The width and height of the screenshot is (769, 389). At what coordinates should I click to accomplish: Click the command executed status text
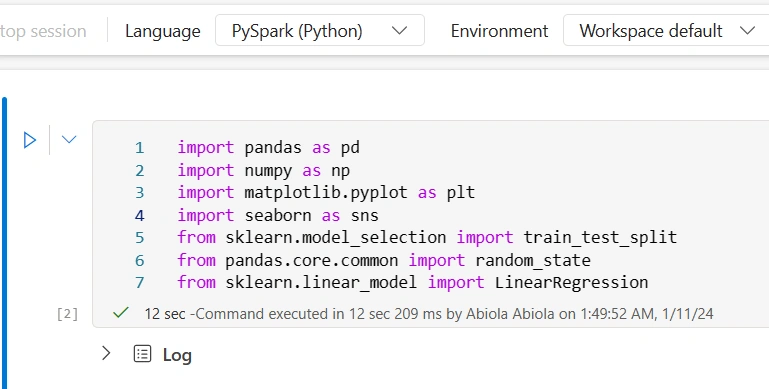click(429, 313)
